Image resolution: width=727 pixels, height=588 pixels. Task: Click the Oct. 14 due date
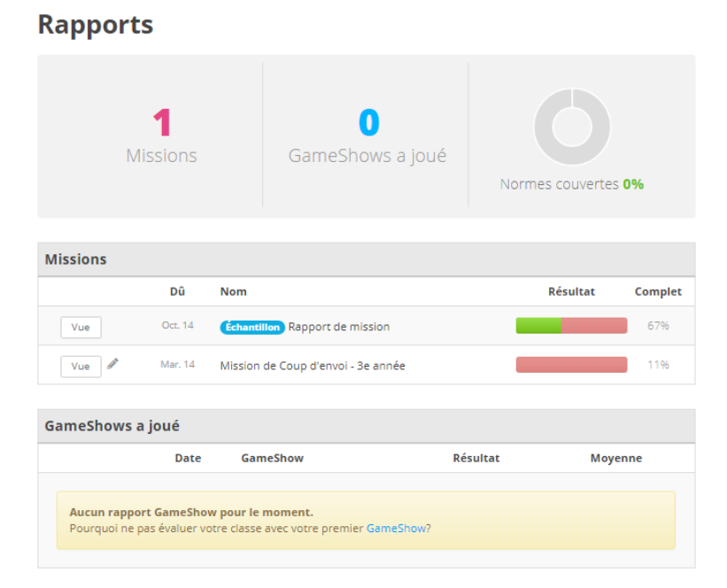[x=178, y=325]
